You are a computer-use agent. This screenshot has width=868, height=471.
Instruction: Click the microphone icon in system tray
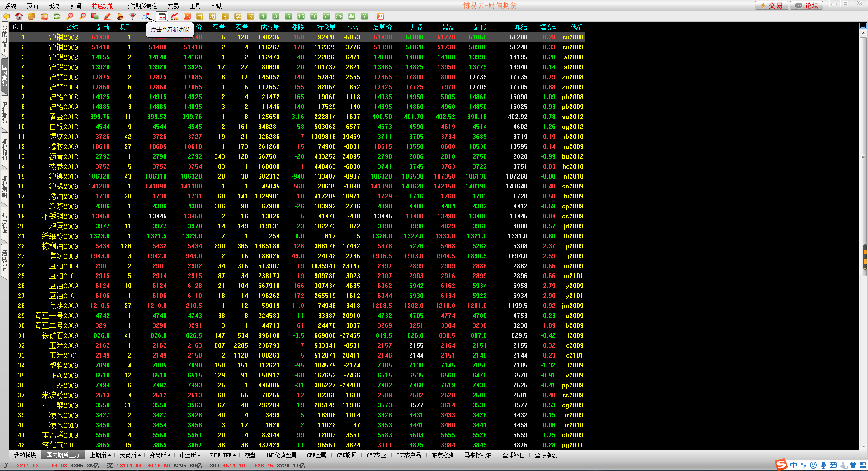click(823, 465)
